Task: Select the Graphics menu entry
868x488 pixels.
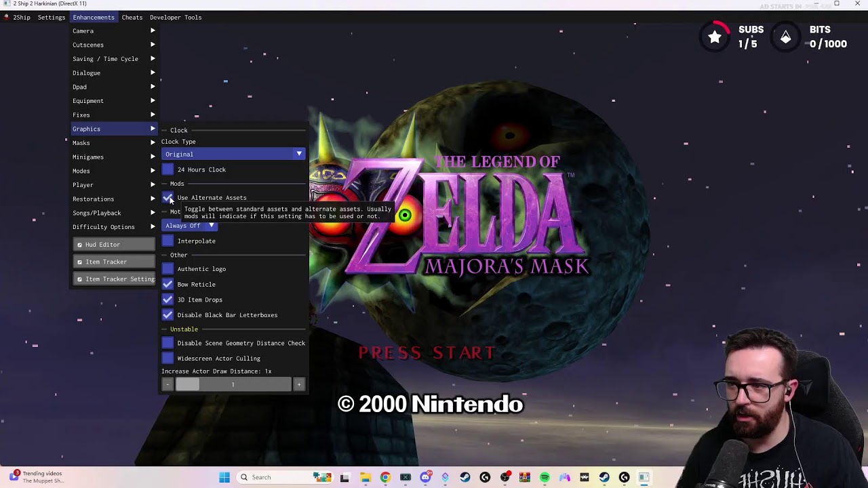Action: (x=114, y=129)
